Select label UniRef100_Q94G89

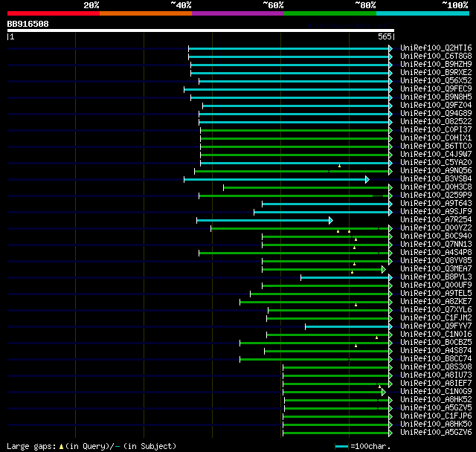click(436, 114)
